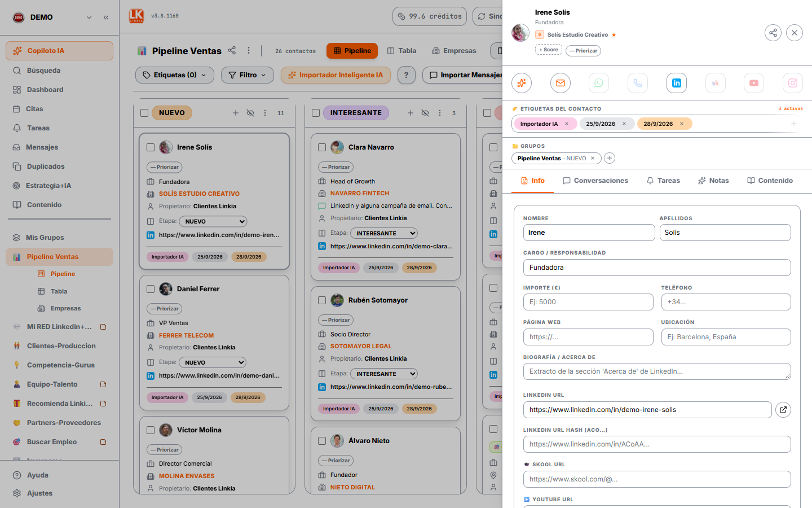Screen dimensions: 812x508
Task: Tick the Irene Solís card checkbox
Action: coord(151,147)
